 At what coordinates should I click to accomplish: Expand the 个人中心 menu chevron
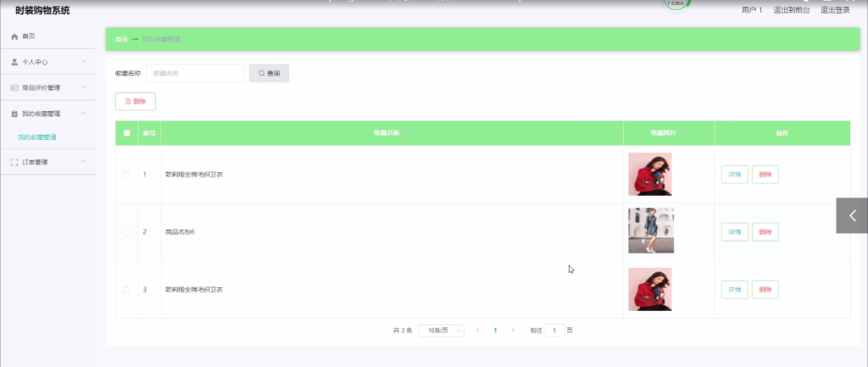(x=84, y=61)
